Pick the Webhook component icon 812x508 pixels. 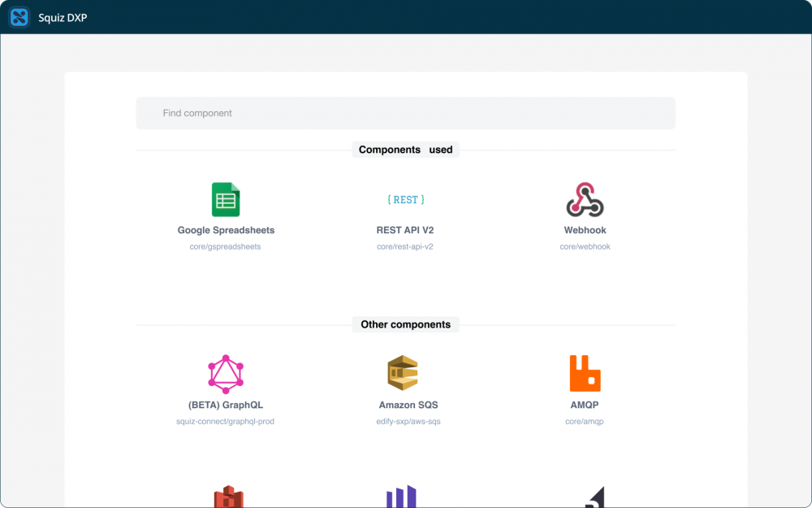585,200
